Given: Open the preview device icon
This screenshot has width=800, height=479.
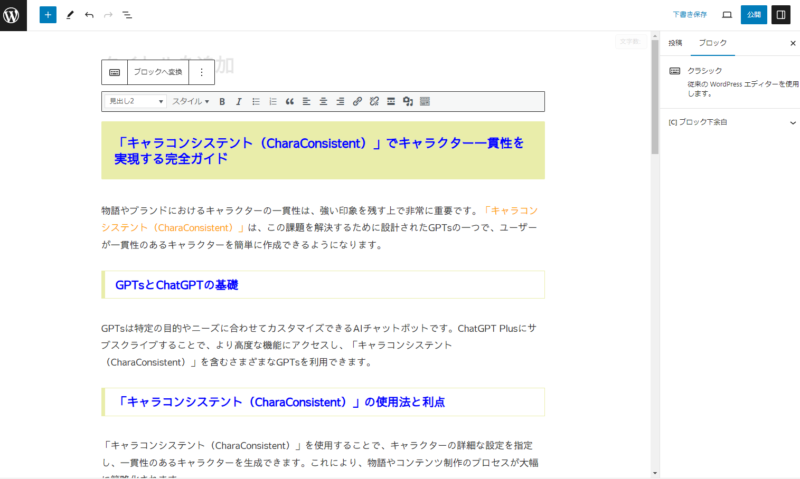Looking at the screenshot, I should 727,15.
